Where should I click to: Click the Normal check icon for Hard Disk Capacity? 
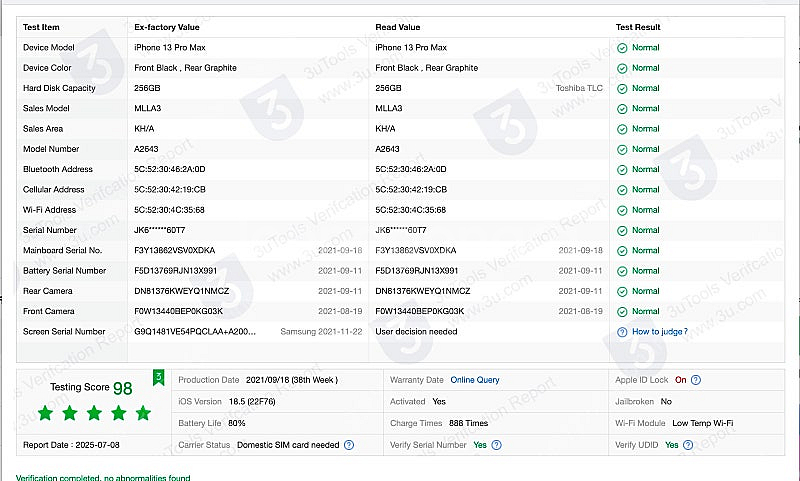pos(622,89)
